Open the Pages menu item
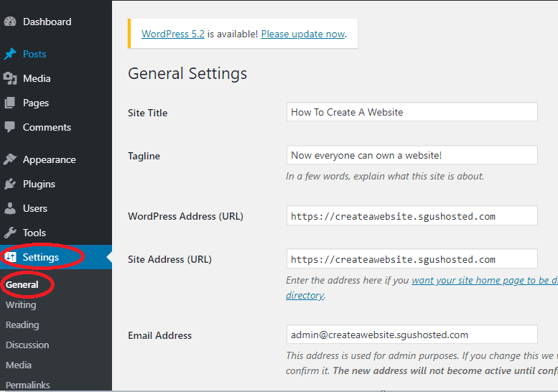 click(x=36, y=103)
